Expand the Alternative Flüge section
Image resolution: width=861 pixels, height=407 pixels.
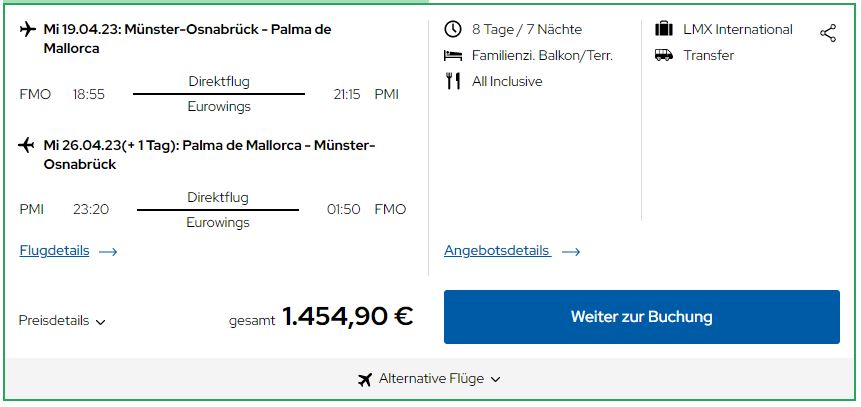click(x=429, y=379)
